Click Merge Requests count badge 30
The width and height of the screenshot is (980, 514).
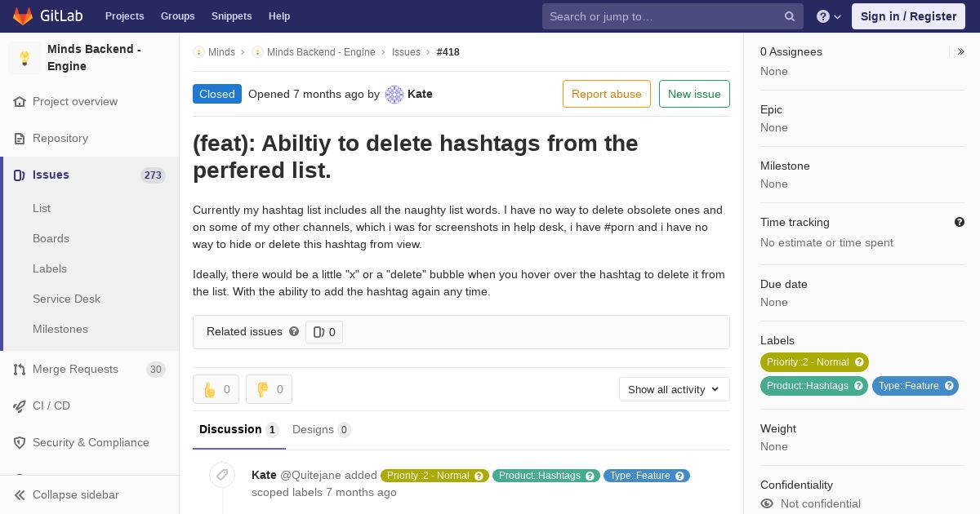[156, 370]
